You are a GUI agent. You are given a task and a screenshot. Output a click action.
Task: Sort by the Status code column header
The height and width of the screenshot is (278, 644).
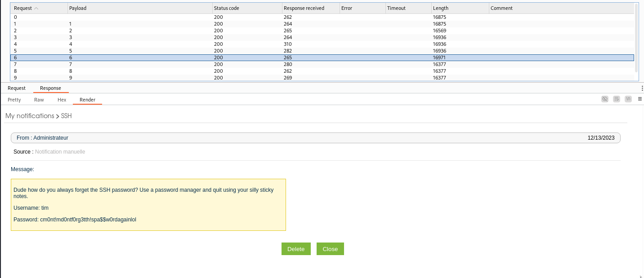(247, 8)
